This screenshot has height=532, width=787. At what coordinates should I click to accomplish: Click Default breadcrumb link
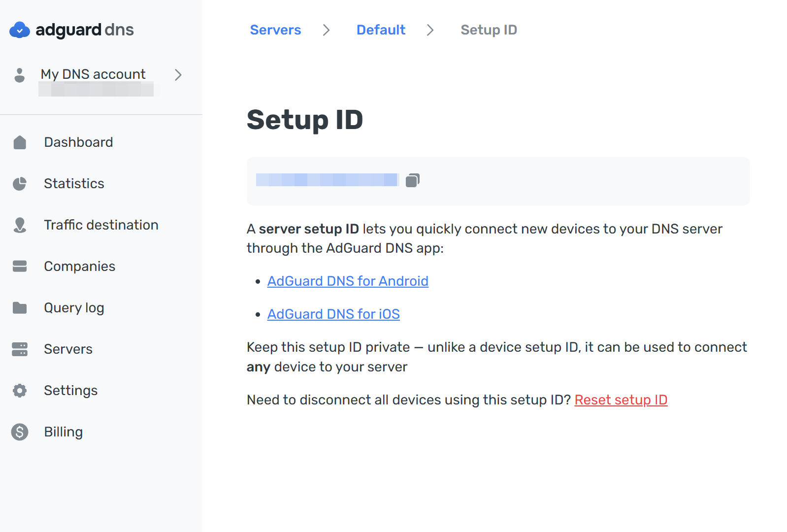tap(381, 30)
